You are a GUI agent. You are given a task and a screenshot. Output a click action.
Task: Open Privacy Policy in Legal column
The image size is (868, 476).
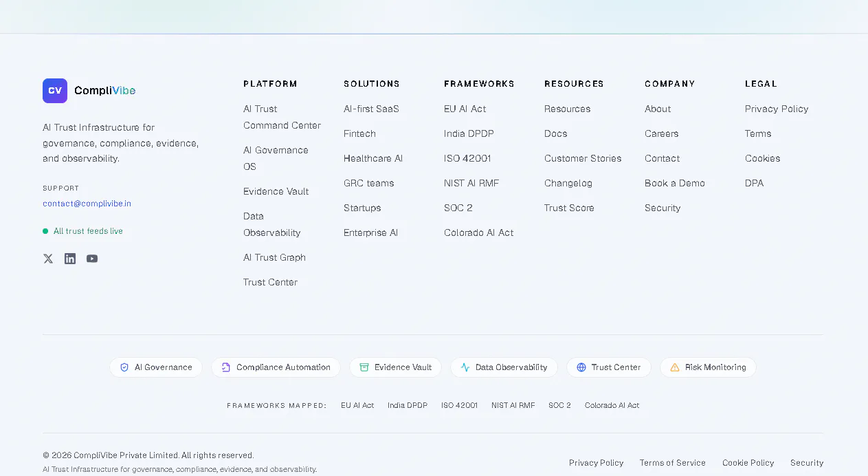(777, 109)
